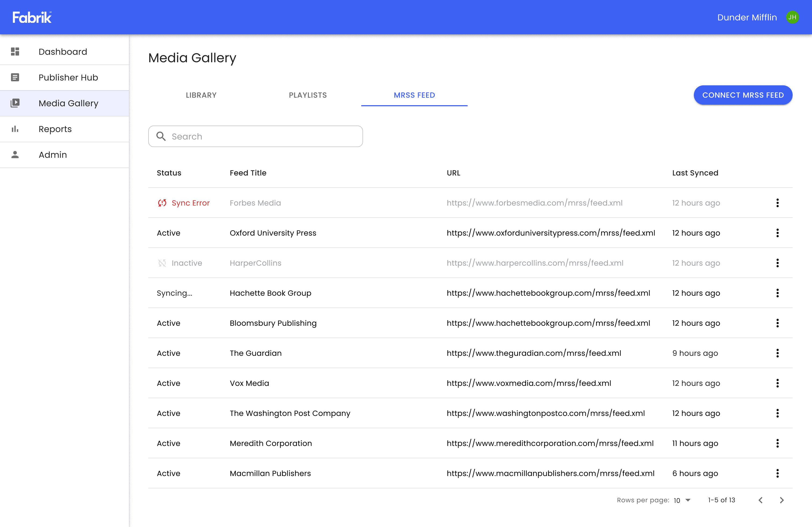This screenshot has height=527, width=812.
Task: Expand the Rows per page dropdown
Action: pos(682,500)
